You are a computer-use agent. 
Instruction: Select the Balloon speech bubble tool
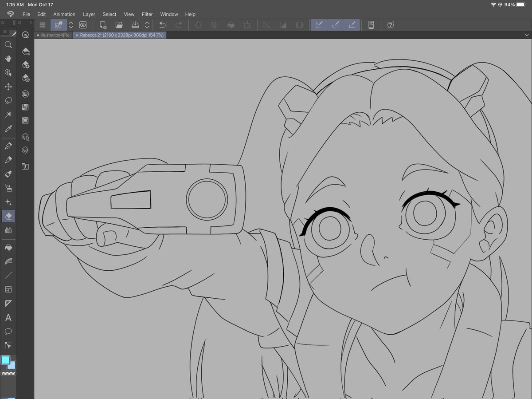pyautogui.click(x=8, y=332)
